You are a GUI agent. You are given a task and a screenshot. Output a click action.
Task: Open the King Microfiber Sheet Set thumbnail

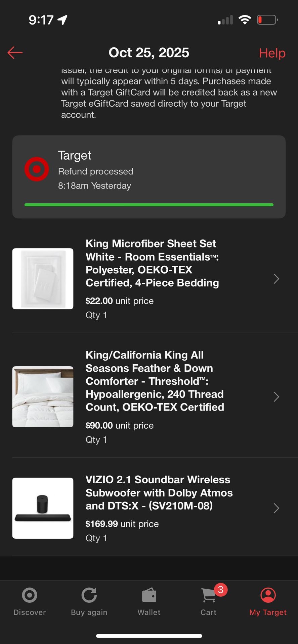click(43, 279)
